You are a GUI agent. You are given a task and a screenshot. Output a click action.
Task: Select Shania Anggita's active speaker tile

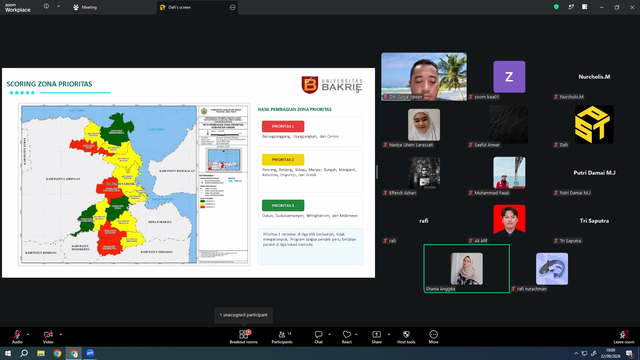tap(467, 269)
